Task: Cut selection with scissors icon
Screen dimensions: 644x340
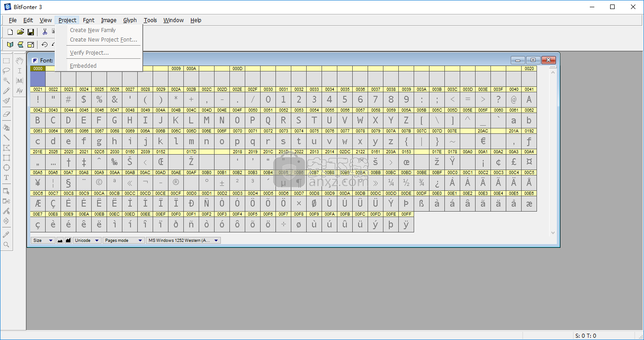Action: [x=45, y=32]
